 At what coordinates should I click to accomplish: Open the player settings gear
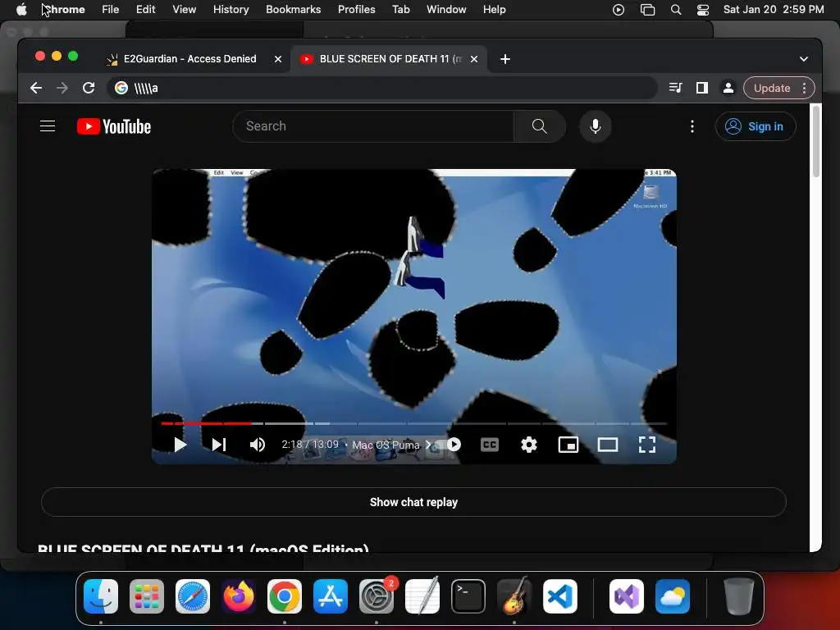click(x=529, y=445)
